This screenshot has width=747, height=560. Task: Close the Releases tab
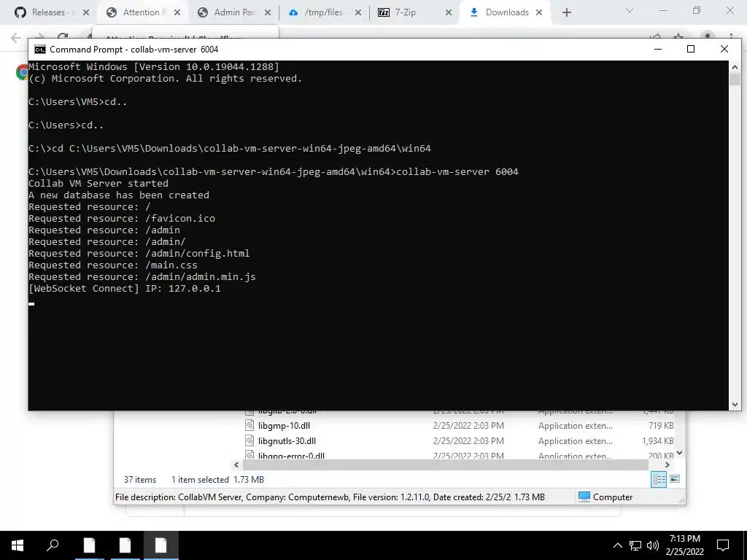coord(86,12)
